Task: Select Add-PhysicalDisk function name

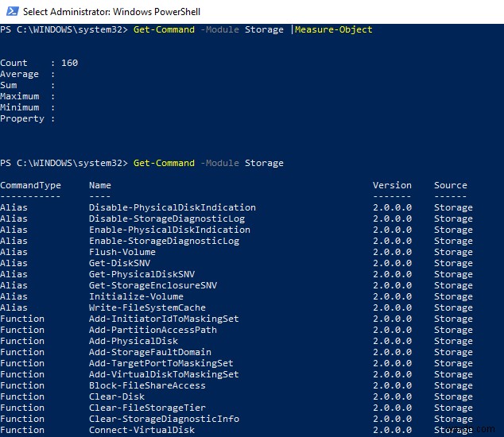Action: click(x=134, y=341)
